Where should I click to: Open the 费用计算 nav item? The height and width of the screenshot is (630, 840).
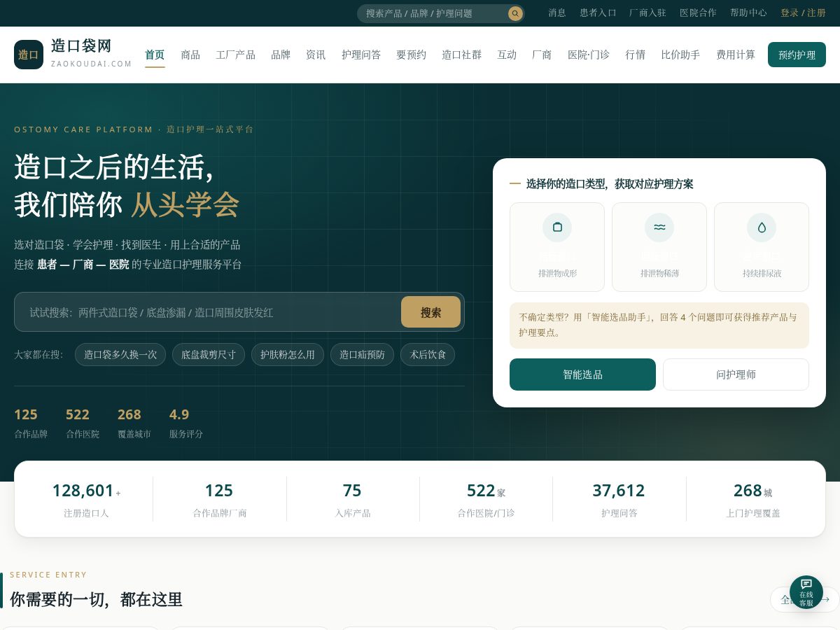[x=736, y=55]
